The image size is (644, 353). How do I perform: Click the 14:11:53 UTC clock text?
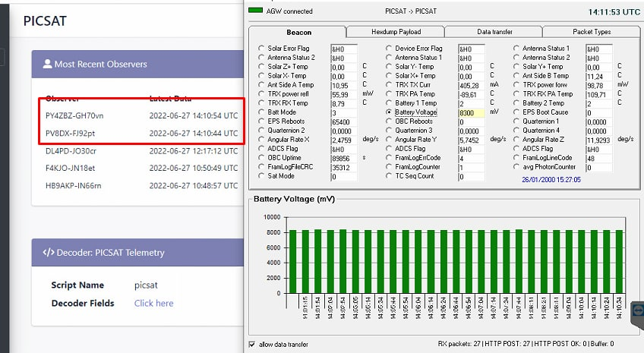[614, 12]
